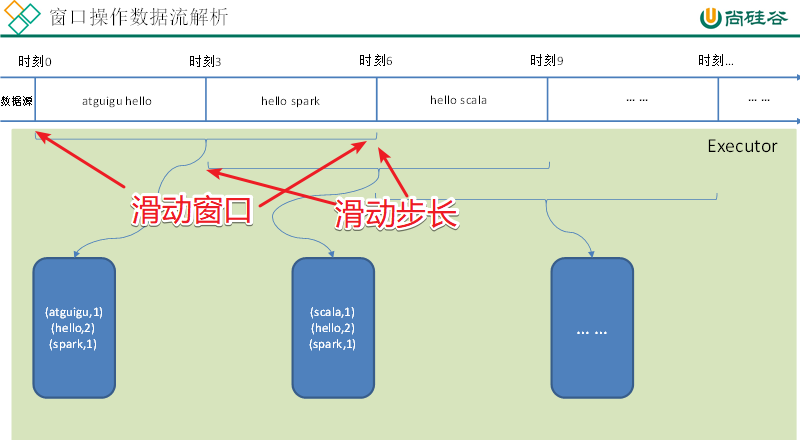Click (spark,1) in the first blue box
800x440 pixels.
coord(73,344)
